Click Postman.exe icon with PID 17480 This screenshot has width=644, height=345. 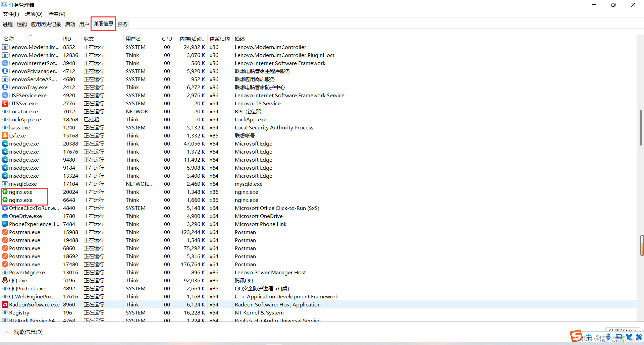click(5, 264)
